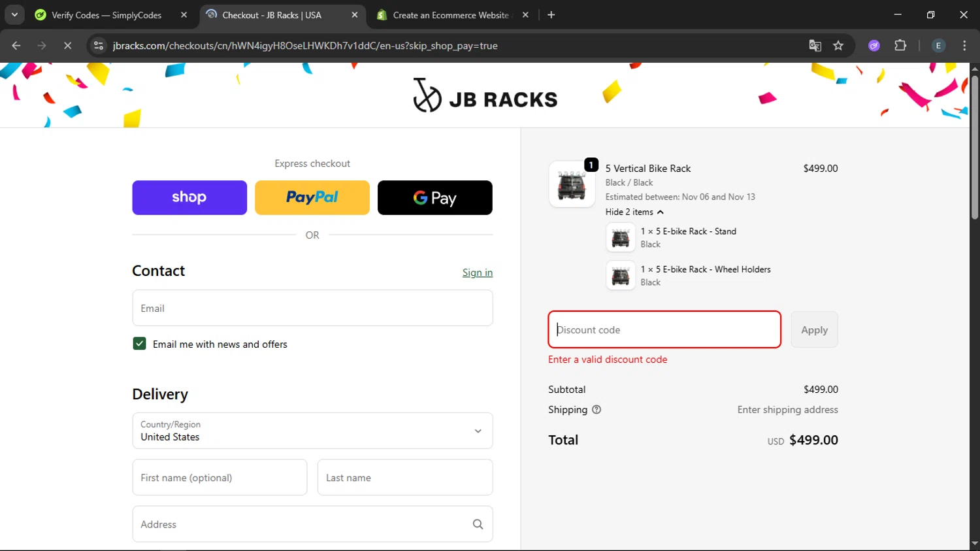Click the Sign in link
The width and height of the screenshot is (980, 551).
tap(478, 273)
